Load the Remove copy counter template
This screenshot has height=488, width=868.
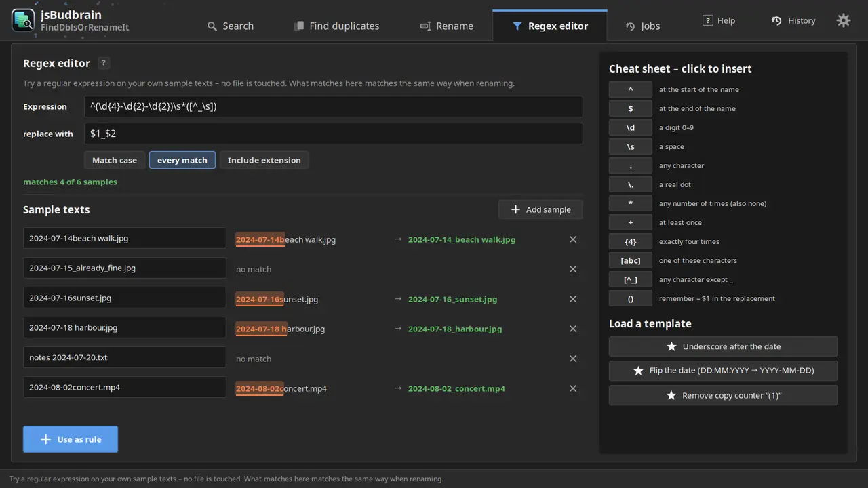724,395
